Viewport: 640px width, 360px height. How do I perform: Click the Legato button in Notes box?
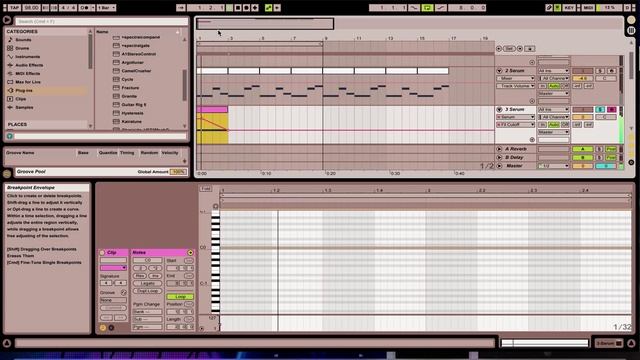tap(148, 283)
